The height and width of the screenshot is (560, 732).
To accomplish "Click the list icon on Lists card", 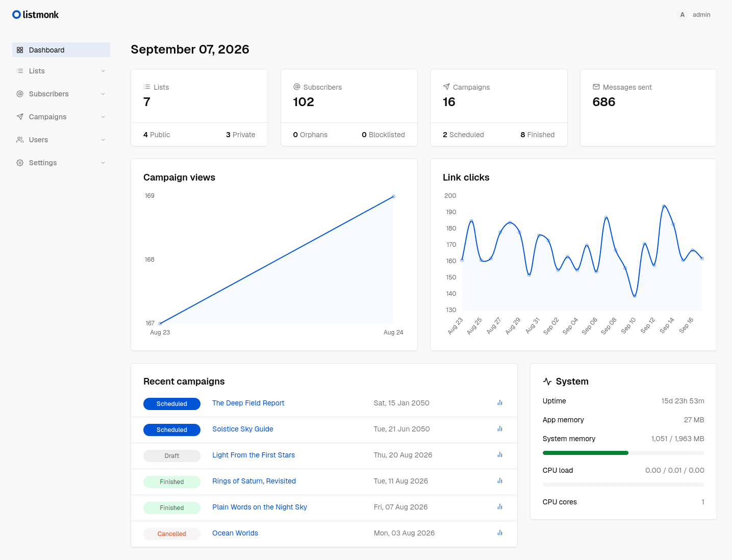I will click(x=147, y=87).
